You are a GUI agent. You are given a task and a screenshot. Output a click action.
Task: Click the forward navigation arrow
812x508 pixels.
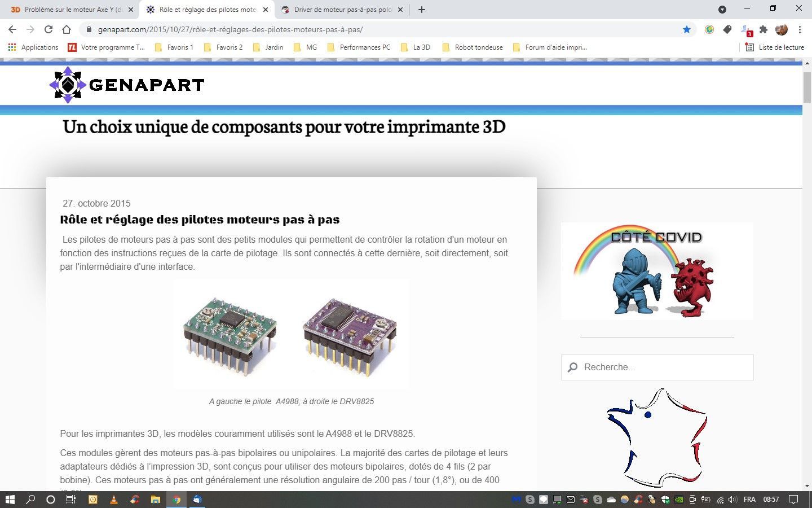30,29
